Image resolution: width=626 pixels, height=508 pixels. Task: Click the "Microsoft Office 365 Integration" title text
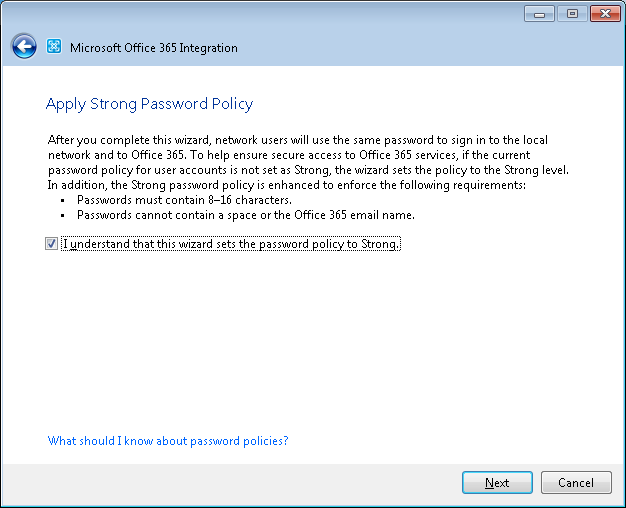click(154, 48)
